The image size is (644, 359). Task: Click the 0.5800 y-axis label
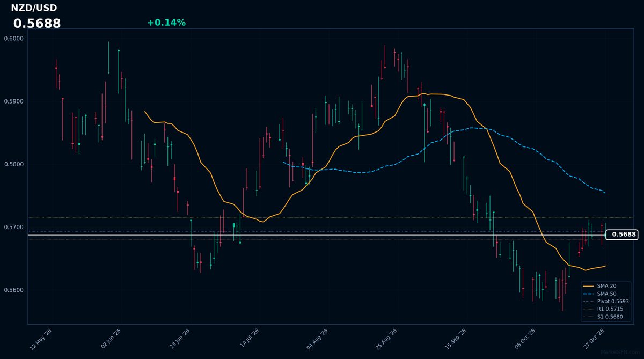[x=13, y=164]
